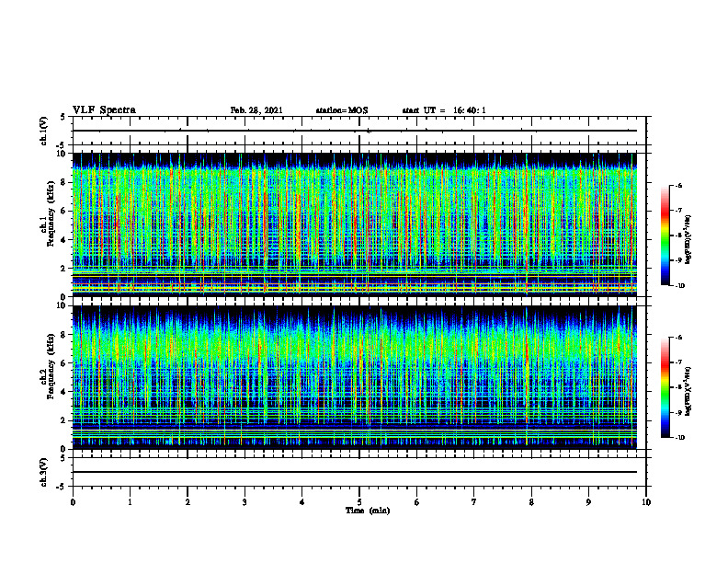
Task: Click the time axis tick label "4"
Action: point(301,502)
